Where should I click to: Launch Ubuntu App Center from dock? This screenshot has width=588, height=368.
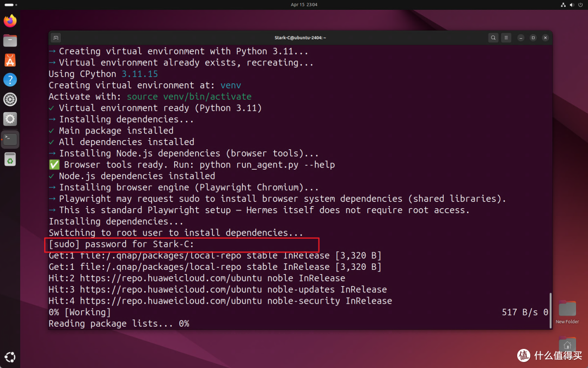pyautogui.click(x=10, y=60)
